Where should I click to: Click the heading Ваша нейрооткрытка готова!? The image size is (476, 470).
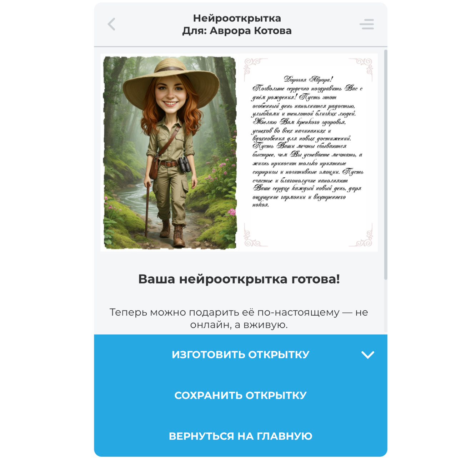click(239, 279)
